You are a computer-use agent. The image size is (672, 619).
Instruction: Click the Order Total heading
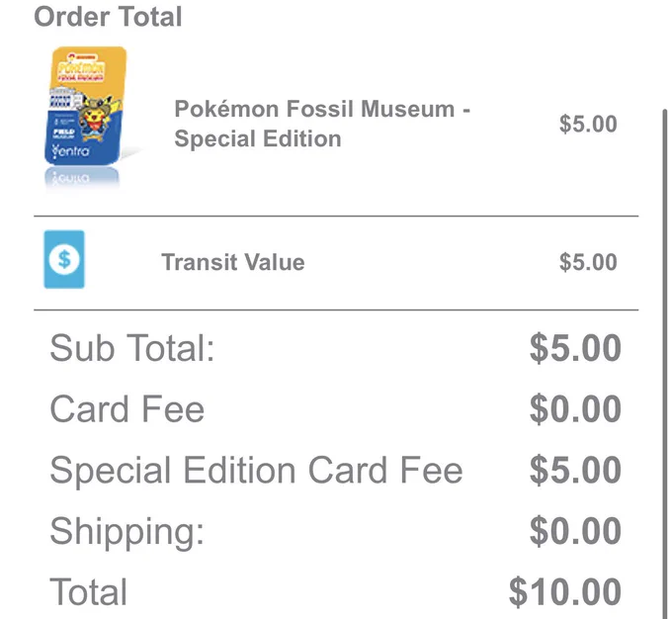108,17
